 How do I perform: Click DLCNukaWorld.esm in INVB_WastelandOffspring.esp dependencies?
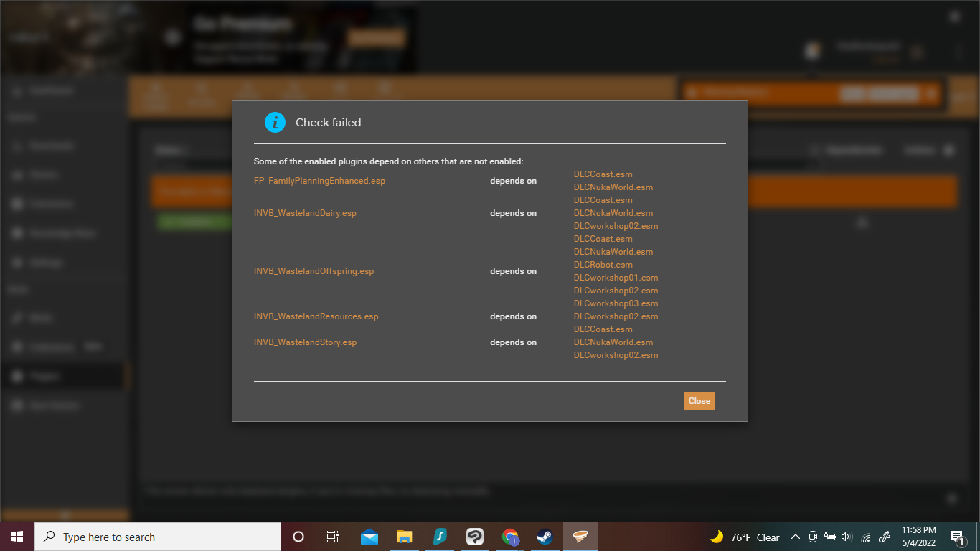click(x=613, y=252)
